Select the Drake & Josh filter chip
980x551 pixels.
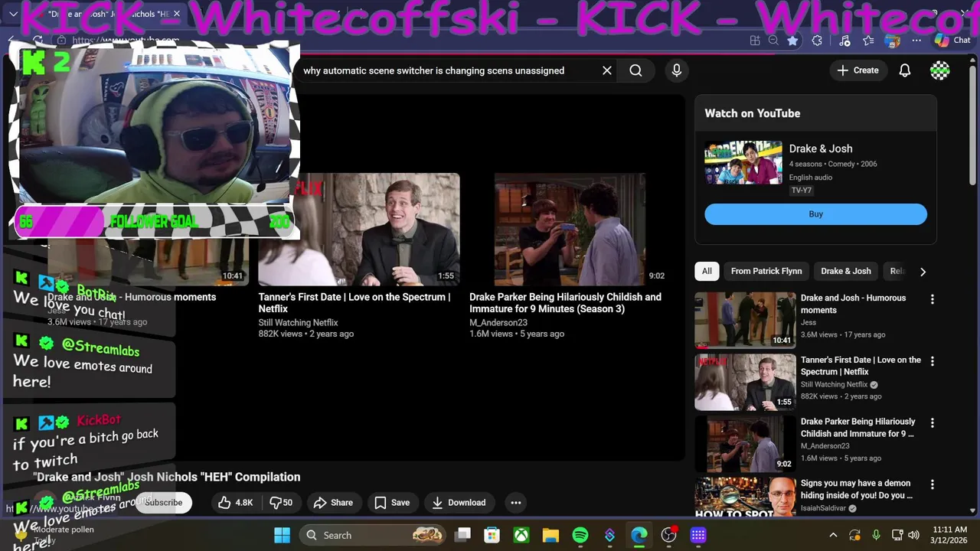tap(846, 271)
